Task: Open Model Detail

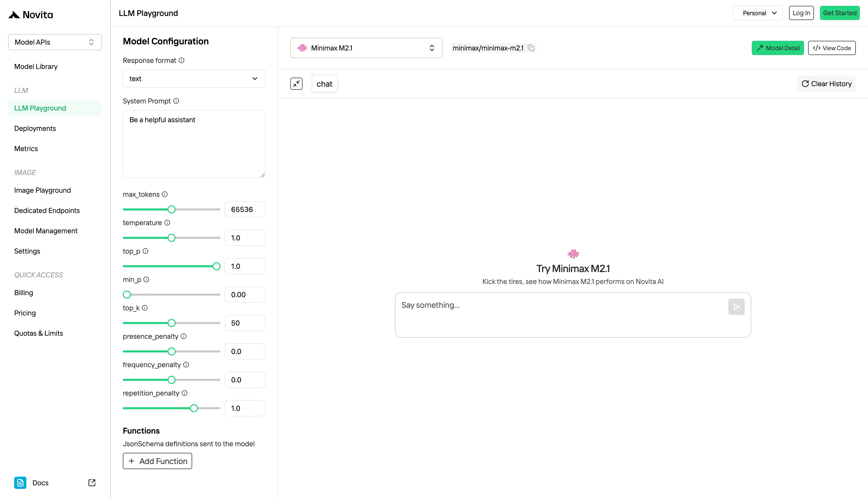Action: pyautogui.click(x=777, y=48)
